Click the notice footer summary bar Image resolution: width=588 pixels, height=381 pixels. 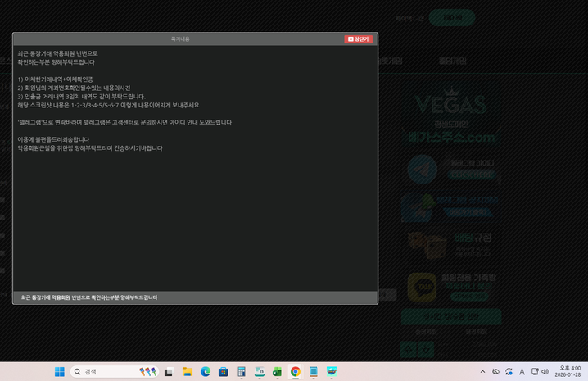click(x=195, y=297)
